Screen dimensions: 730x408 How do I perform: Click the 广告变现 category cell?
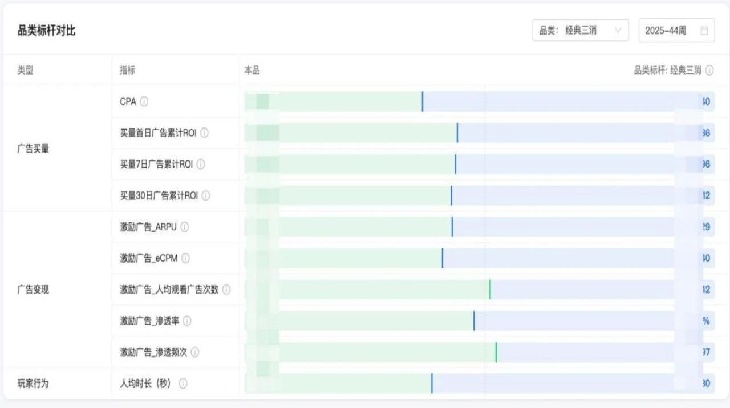(33, 289)
